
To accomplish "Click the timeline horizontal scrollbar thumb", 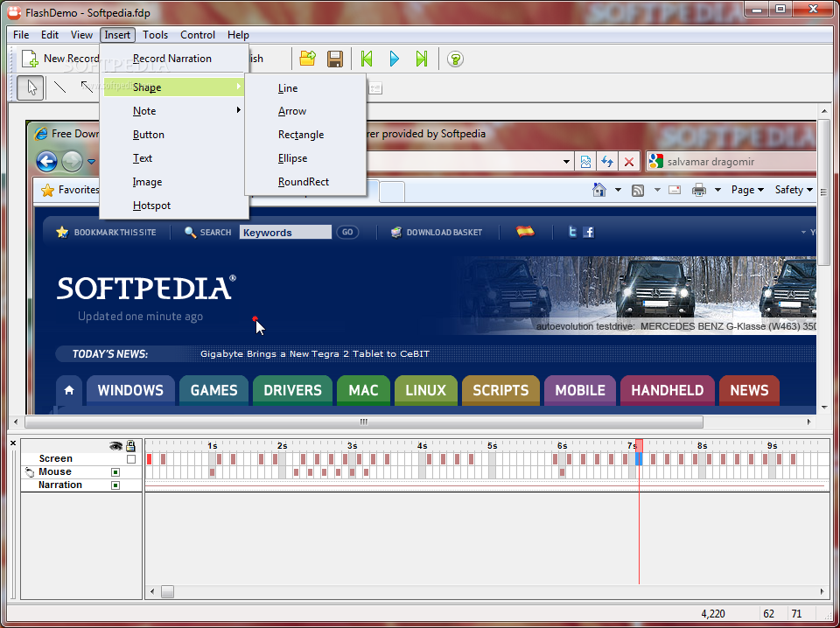I will point(168,591).
